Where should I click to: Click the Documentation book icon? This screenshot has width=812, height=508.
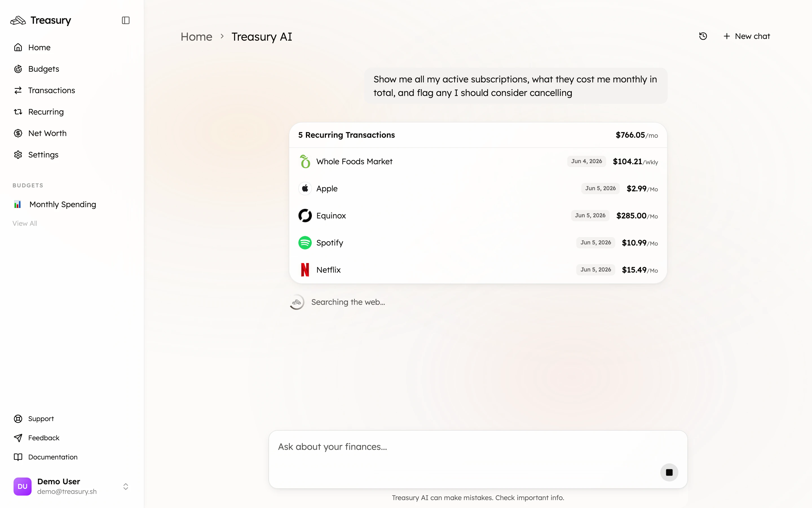pyautogui.click(x=18, y=457)
